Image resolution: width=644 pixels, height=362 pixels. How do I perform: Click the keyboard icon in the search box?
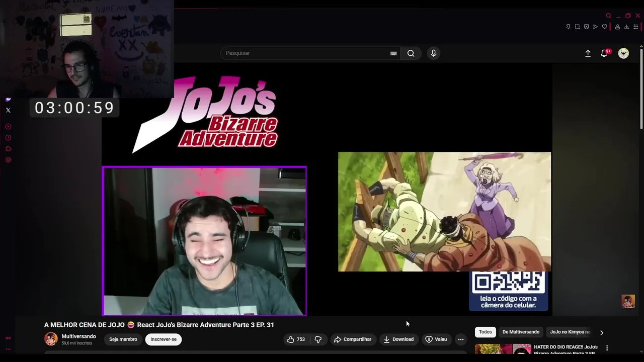pos(393,53)
